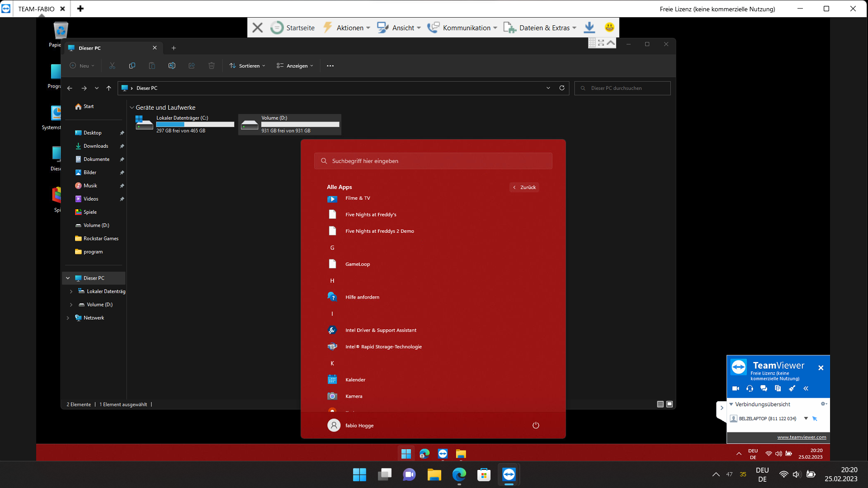This screenshot has width=868, height=488.
Task: Open the www.teamviewer.com link
Action: click(x=802, y=437)
